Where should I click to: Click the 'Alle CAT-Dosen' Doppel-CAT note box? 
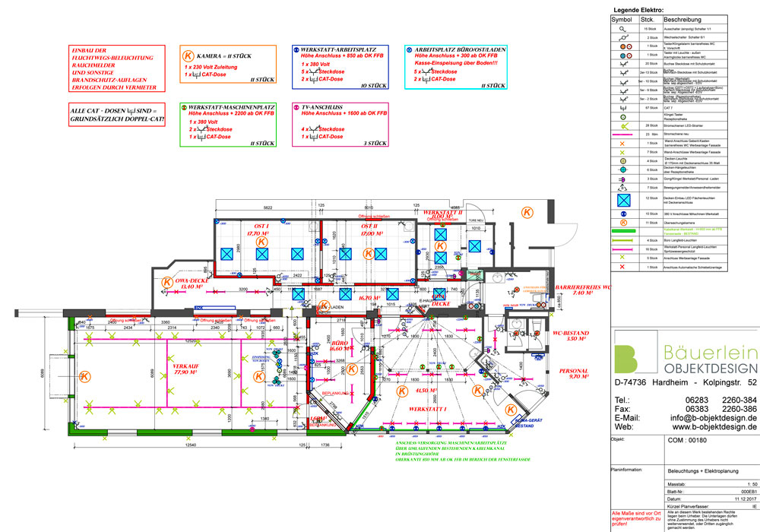pyautogui.click(x=117, y=114)
